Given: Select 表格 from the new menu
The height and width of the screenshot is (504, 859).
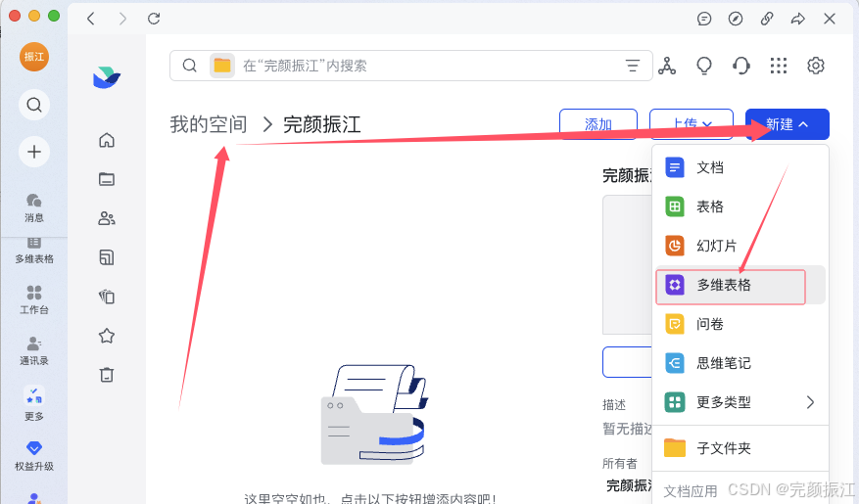Looking at the screenshot, I should tap(740, 206).
